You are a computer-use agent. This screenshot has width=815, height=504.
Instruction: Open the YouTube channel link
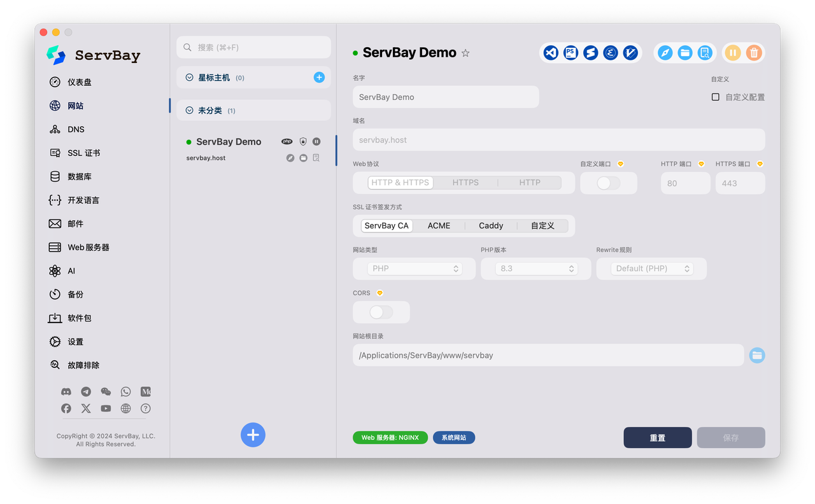click(106, 409)
